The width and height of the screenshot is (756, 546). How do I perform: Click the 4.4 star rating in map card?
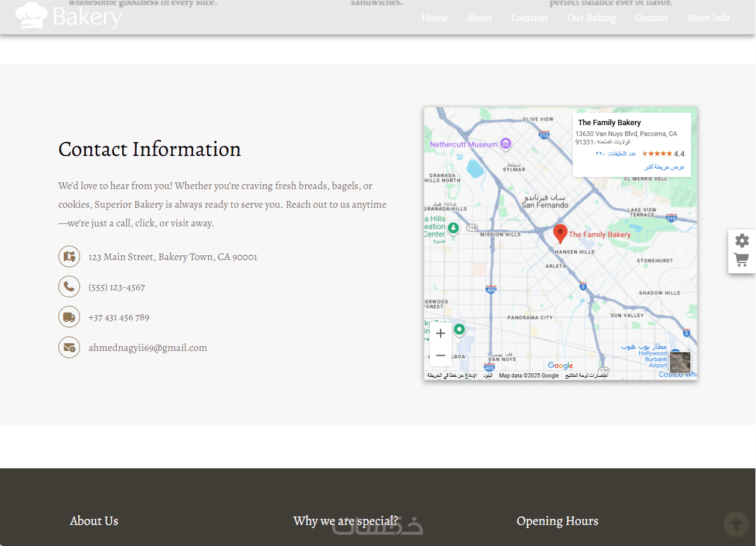coord(663,154)
